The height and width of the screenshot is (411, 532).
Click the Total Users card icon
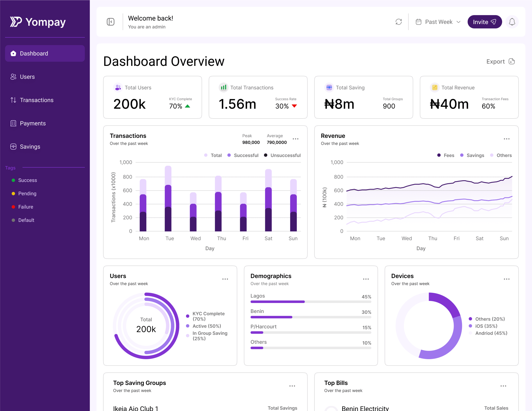(x=118, y=87)
